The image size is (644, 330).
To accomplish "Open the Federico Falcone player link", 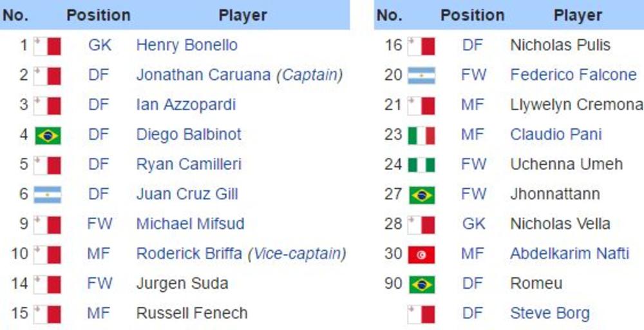I will pyautogui.click(x=573, y=75).
